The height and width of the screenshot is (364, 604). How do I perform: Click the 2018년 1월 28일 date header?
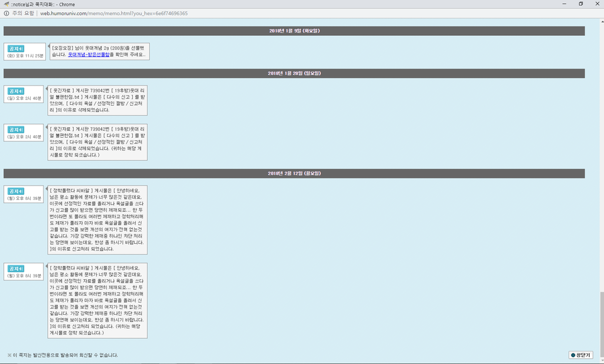294,73
